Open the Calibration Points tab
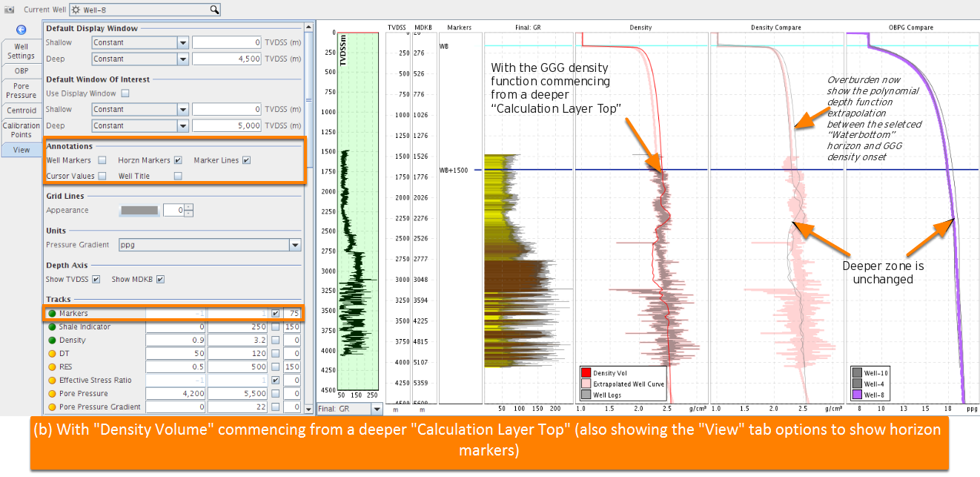 pos(21,130)
